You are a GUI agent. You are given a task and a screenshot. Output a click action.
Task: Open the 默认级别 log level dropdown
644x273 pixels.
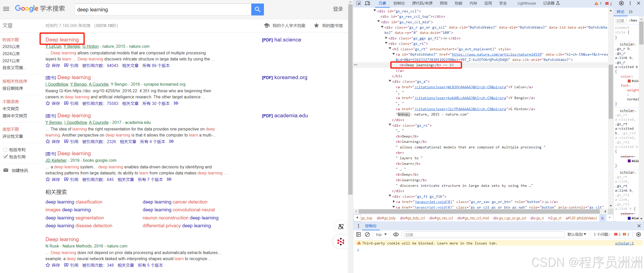click(x=577, y=235)
